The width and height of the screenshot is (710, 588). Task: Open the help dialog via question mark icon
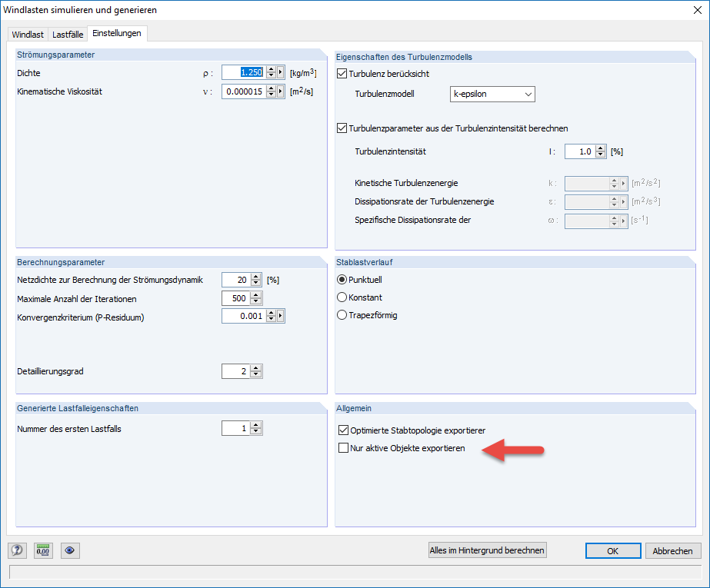pos(16,550)
